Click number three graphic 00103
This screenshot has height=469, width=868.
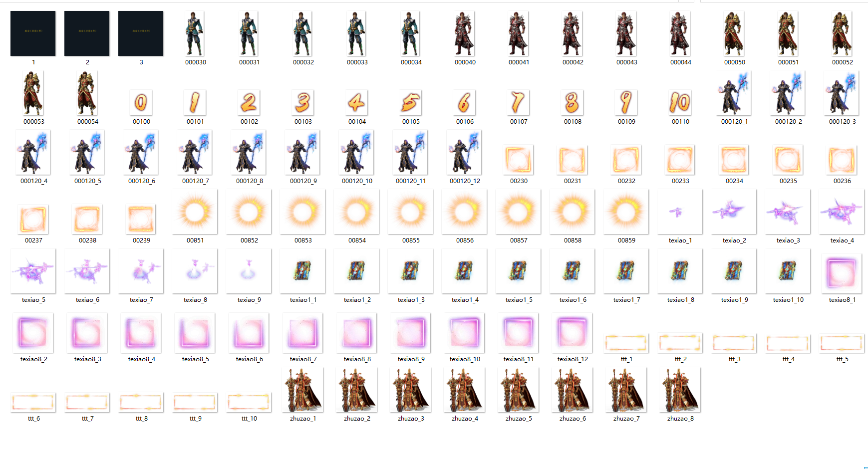point(302,103)
